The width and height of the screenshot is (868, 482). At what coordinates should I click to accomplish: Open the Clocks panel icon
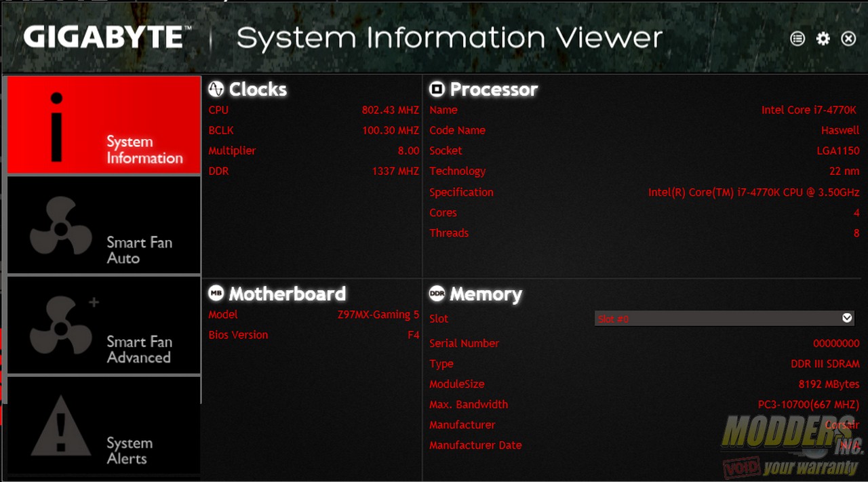pyautogui.click(x=216, y=89)
